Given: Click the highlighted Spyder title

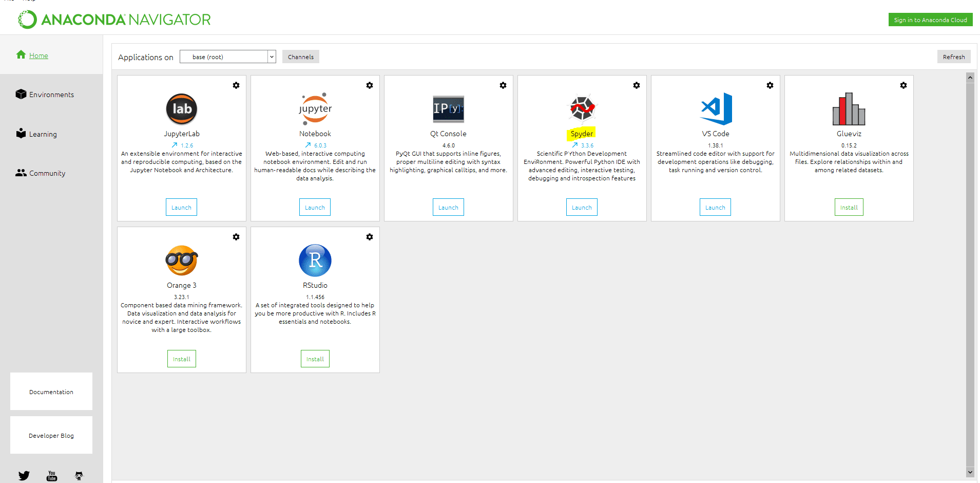Looking at the screenshot, I should [x=582, y=134].
